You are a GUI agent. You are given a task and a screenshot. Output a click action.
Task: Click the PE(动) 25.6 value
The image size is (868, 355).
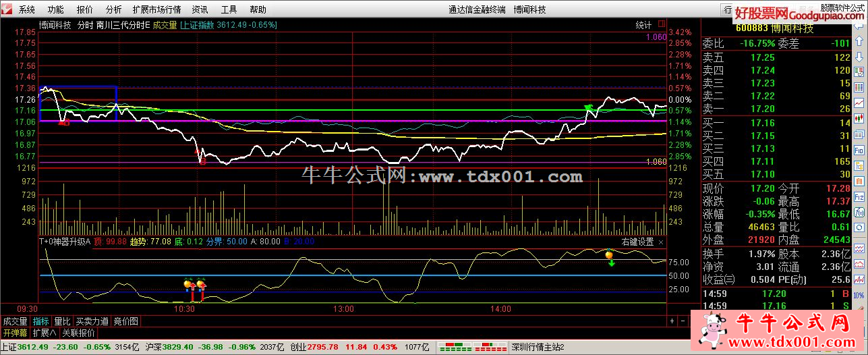[x=840, y=279]
